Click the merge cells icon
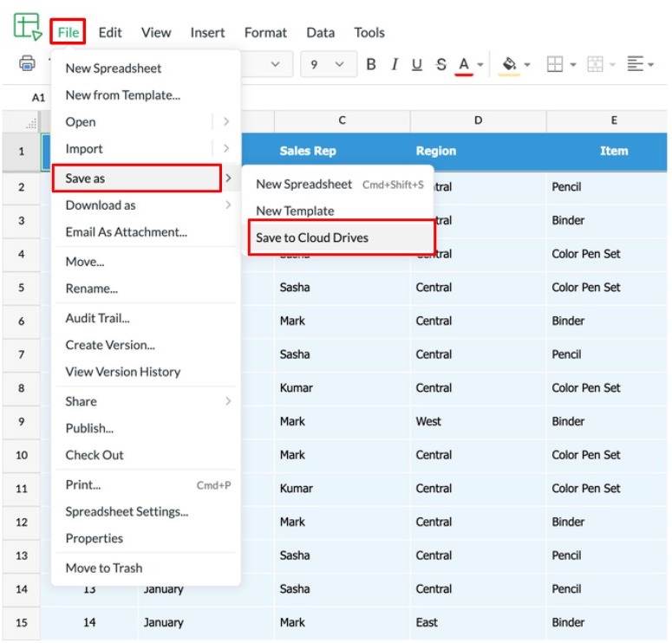Viewport: 672px width, 643px height. click(x=595, y=64)
